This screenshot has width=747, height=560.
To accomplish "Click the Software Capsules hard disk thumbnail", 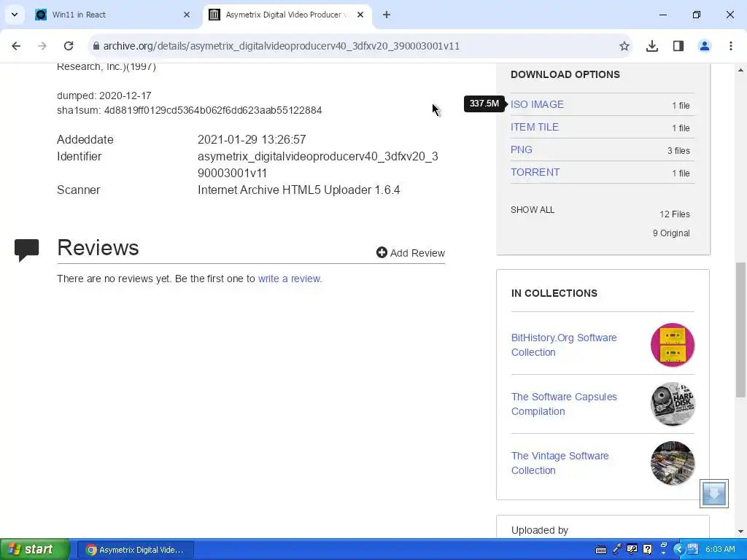I will pyautogui.click(x=673, y=404).
